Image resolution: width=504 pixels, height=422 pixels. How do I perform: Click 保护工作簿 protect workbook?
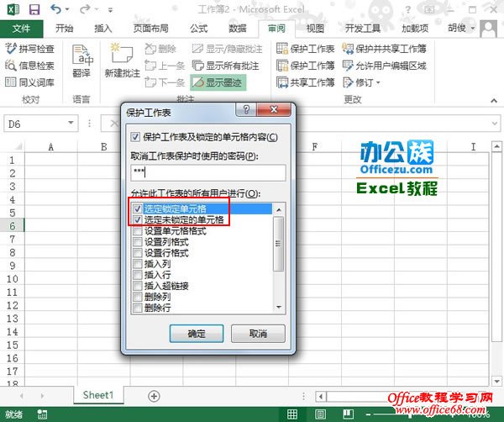pos(306,66)
